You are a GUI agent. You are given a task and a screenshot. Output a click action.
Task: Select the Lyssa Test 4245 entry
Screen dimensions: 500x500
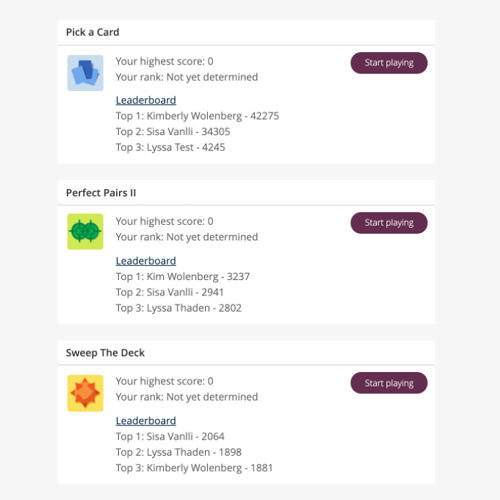[170, 147]
